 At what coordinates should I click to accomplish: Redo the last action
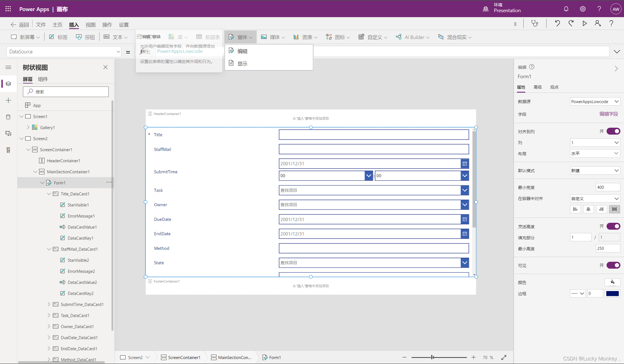pyautogui.click(x=571, y=23)
